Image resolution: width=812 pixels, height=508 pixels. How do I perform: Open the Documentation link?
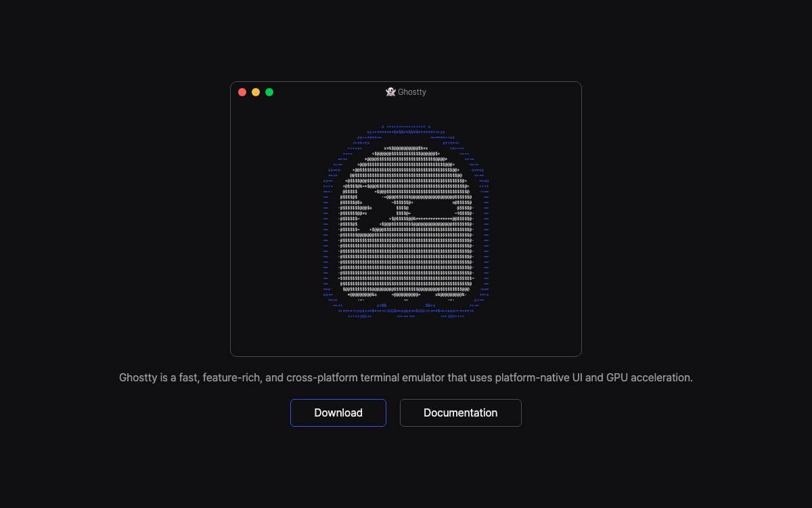coord(461,412)
